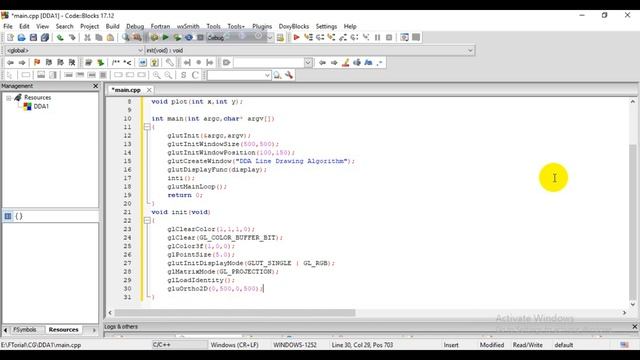Close the Management panel
Image resolution: width=640 pixels, height=360 pixels.
point(96,86)
